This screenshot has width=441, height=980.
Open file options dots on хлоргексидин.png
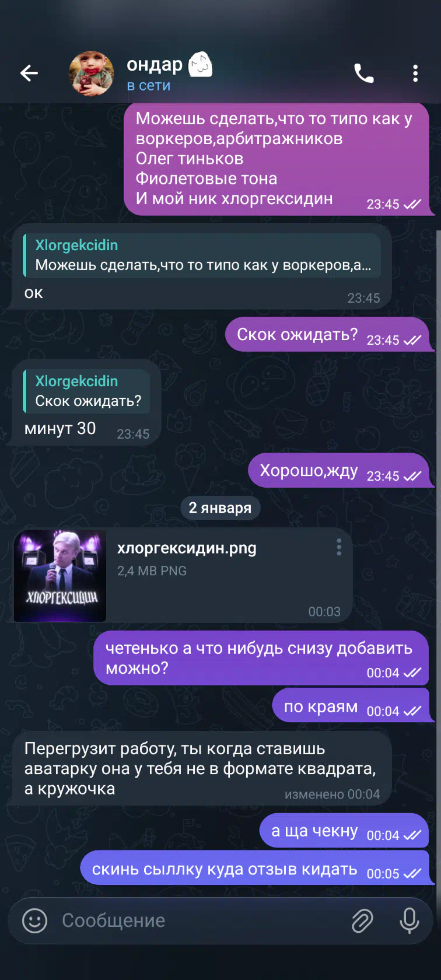tap(339, 547)
